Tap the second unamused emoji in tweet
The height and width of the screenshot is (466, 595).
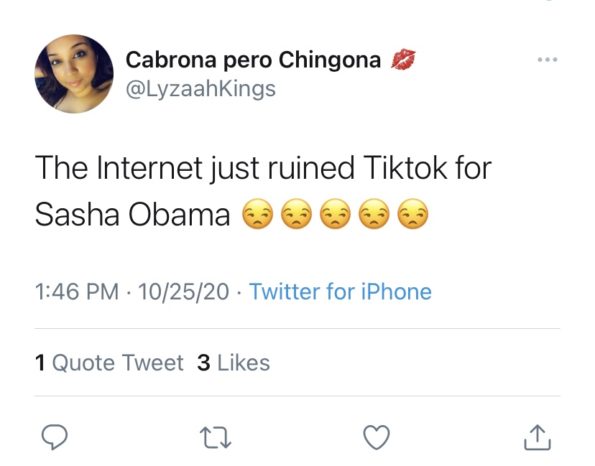(x=296, y=214)
